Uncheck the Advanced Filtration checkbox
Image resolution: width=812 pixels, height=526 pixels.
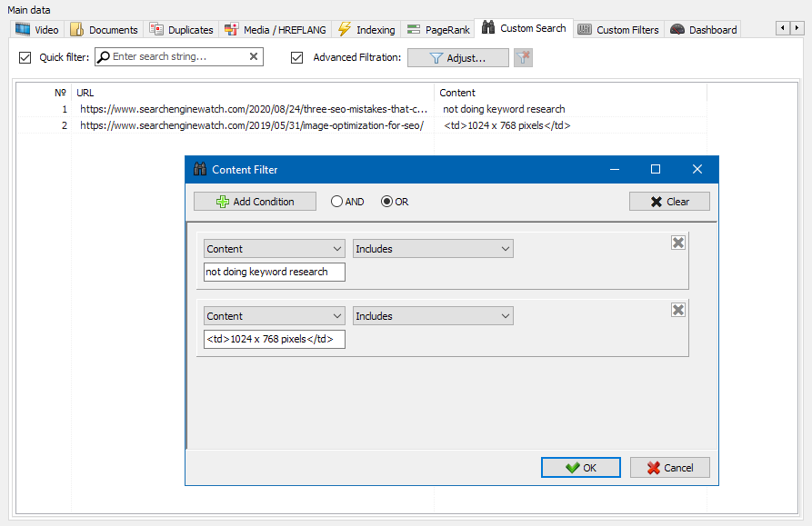click(297, 58)
